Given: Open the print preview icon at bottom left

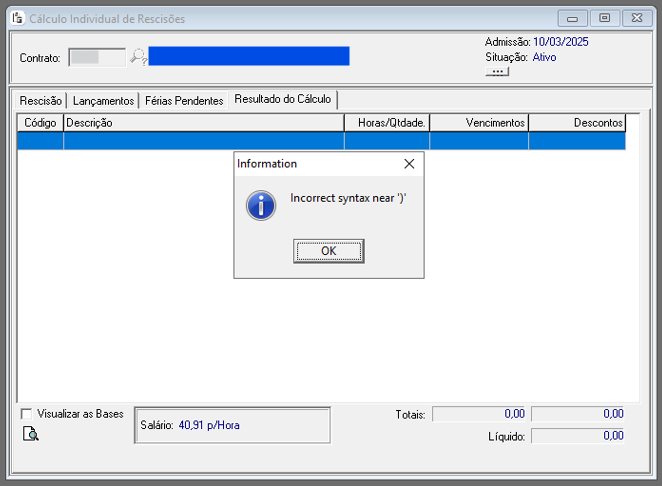Looking at the screenshot, I should (31, 433).
